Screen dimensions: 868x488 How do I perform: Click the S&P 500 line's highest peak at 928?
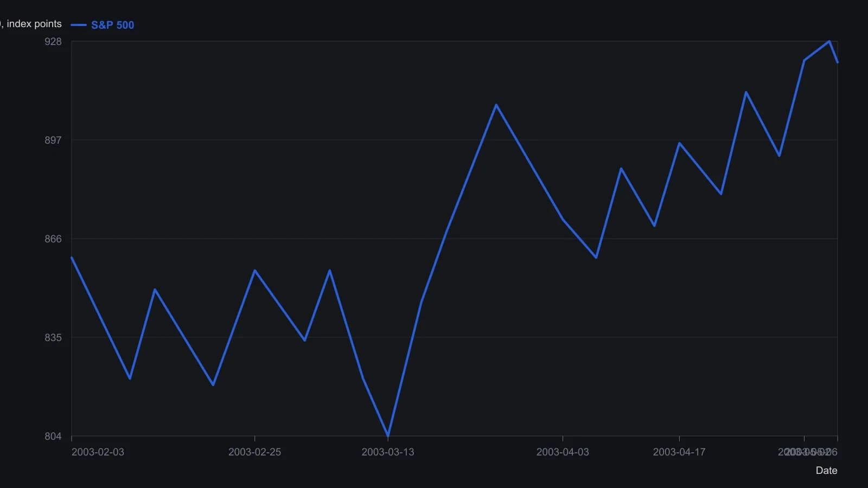tap(829, 41)
